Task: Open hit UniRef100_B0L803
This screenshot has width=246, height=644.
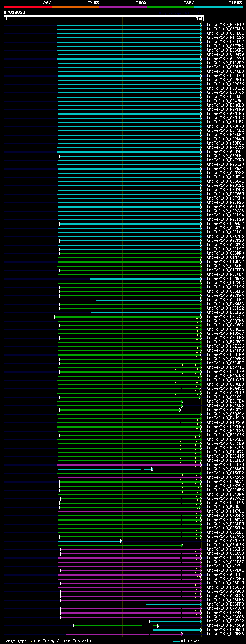Action: [x=225, y=75]
